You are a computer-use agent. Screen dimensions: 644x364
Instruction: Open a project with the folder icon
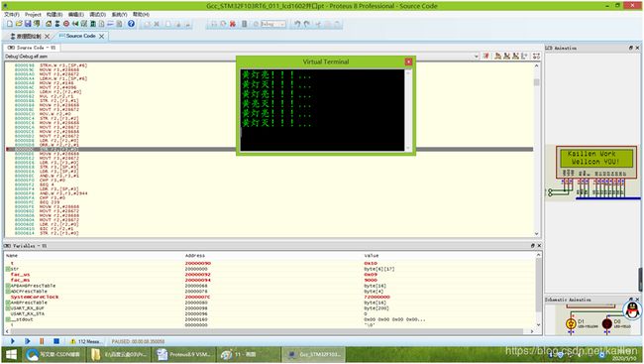(19, 24)
